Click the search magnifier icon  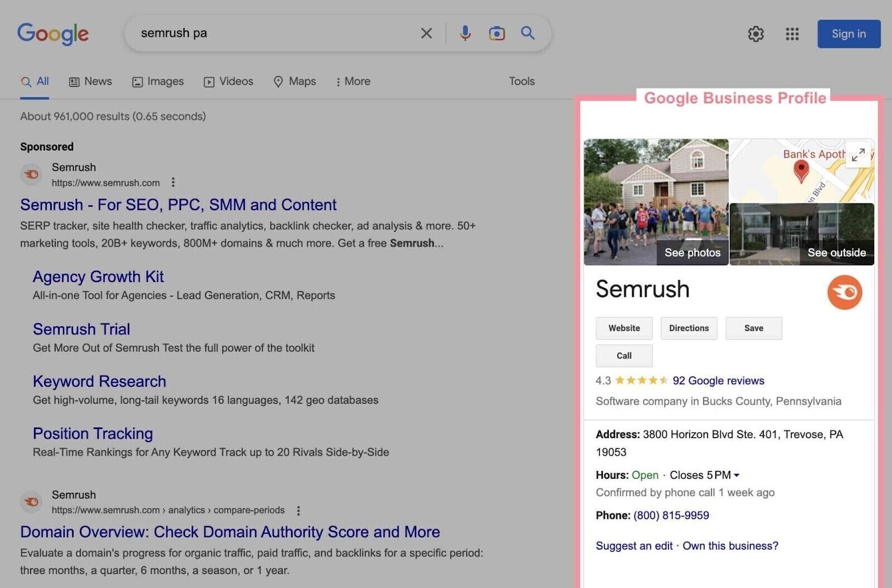[x=527, y=33]
